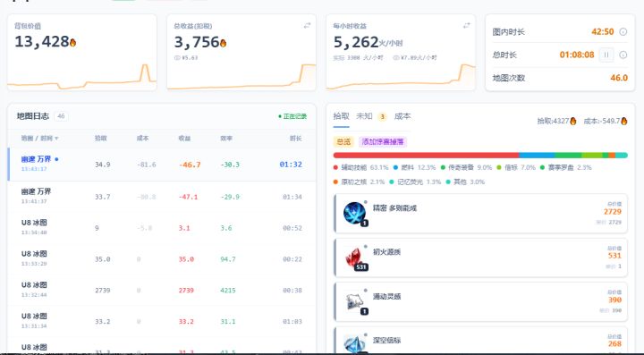Select the map log entry at 13:43:17
644x355 pixels.
tap(162, 165)
